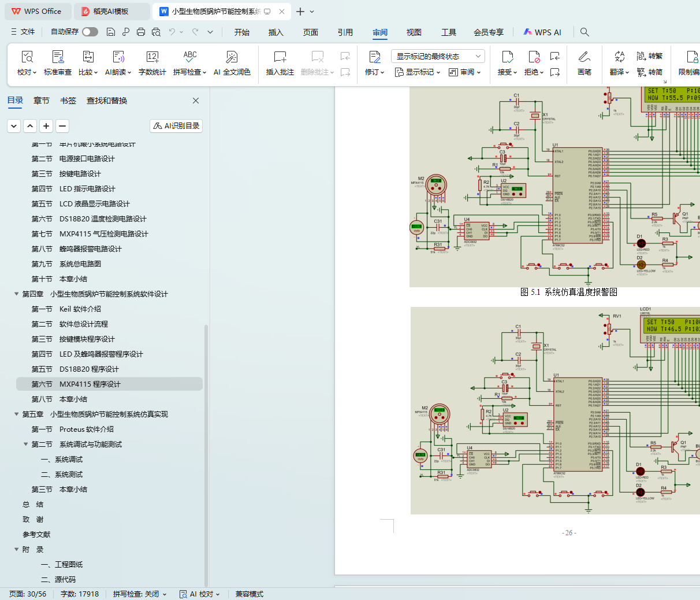Collapse the 附录 tree node
700x600 pixels.
[x=17, y=550]
